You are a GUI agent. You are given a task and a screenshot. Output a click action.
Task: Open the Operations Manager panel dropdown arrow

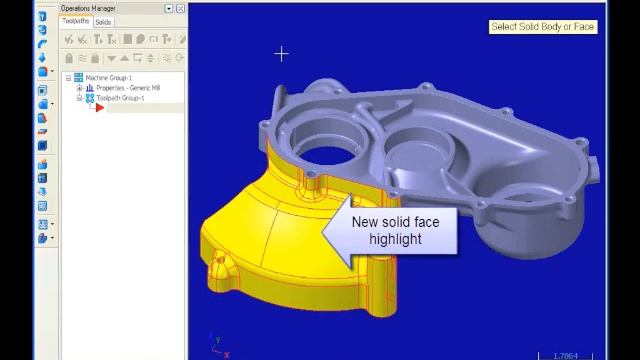(169, 8)
